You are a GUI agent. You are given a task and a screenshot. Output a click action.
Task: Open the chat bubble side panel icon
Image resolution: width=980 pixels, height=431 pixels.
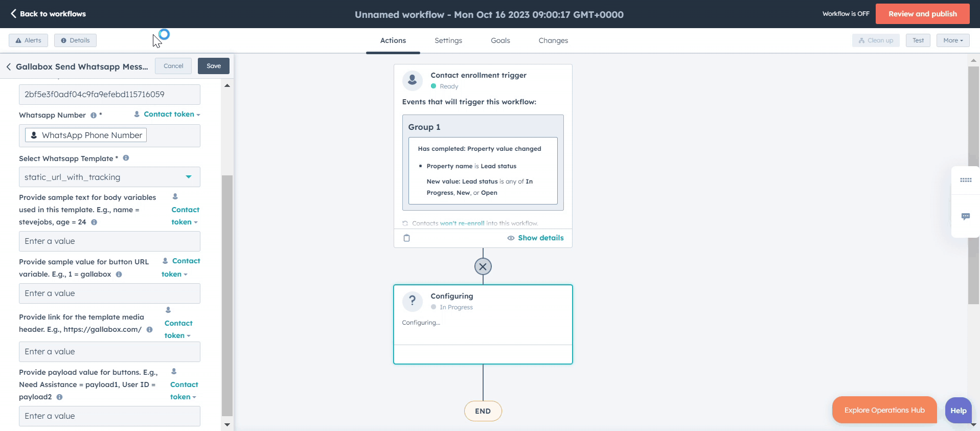965,216
